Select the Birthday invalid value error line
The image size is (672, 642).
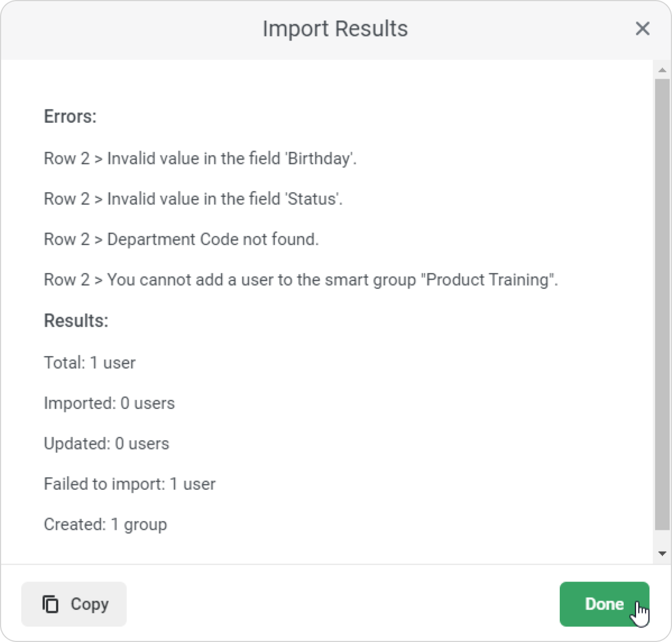point(200,159)
